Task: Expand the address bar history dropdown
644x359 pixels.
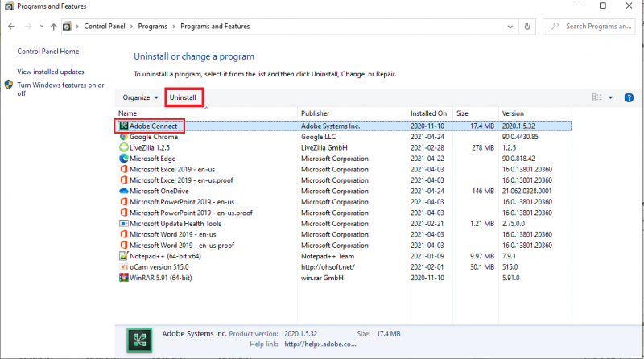Action: (x=508, y=27)
